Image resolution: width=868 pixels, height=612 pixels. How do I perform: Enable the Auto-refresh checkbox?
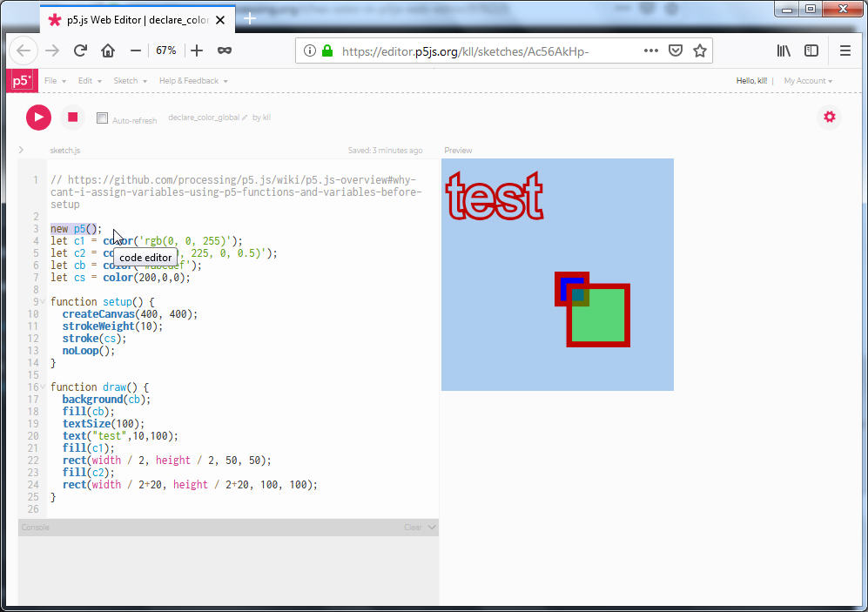102,118
